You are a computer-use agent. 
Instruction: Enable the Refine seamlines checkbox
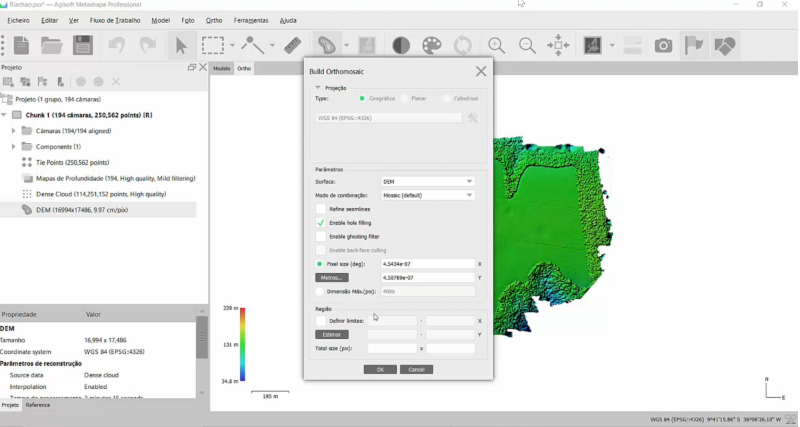point(320,209)
